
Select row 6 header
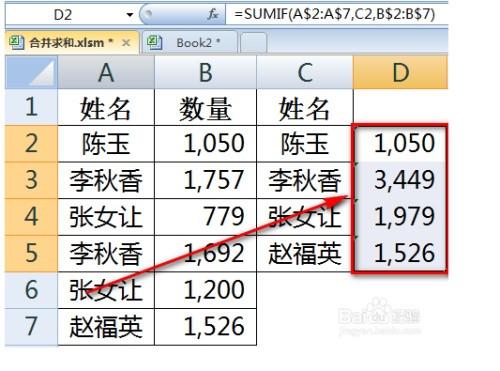coord(31,290)
